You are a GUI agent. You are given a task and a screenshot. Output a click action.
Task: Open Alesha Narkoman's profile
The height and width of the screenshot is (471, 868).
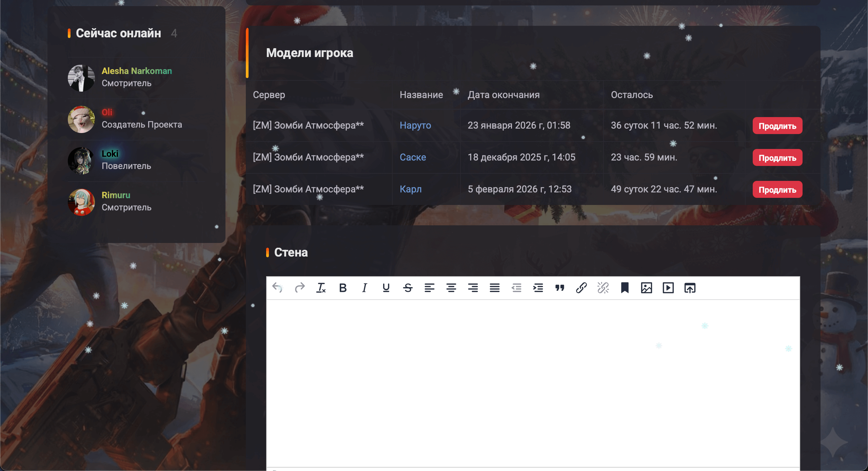pos(137,71)
